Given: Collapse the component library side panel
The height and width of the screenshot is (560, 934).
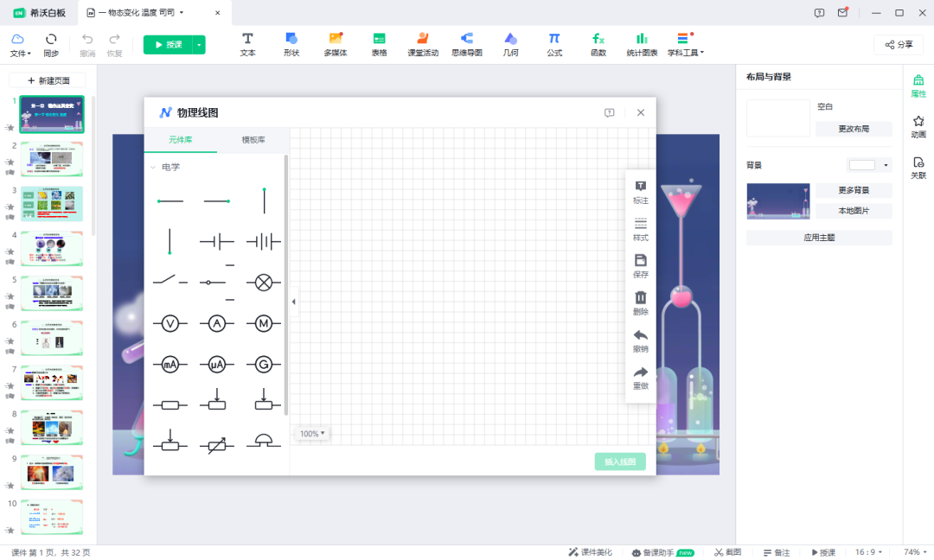Looking at the screenshot, I should pos(293,302).
